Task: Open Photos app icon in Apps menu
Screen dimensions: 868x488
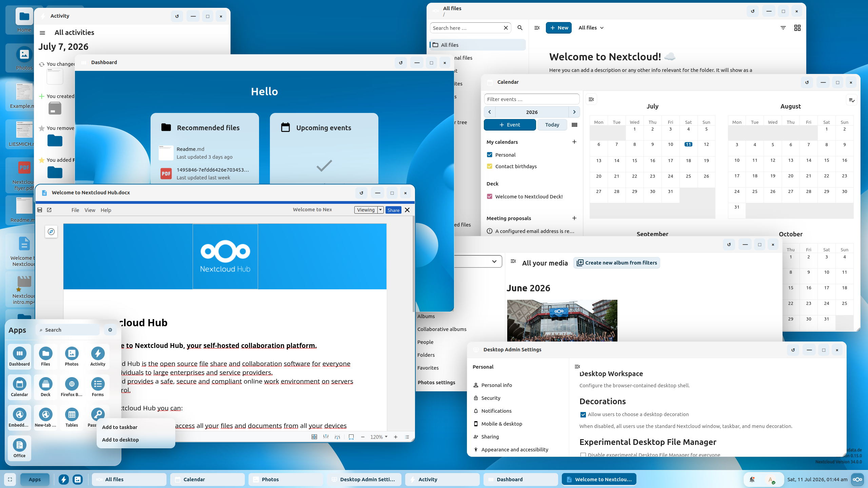Action: (x=72, y=356)
